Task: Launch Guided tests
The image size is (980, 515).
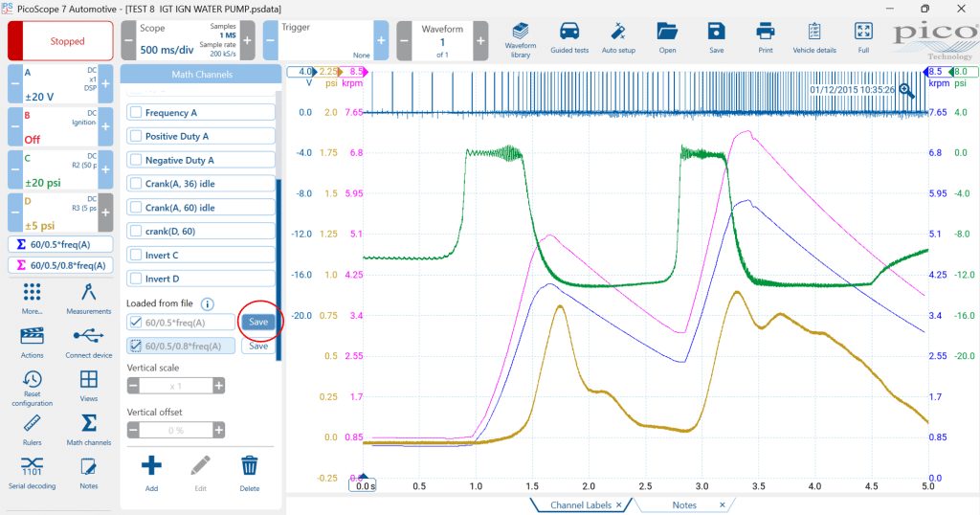Action: pyautogui.click(x=569, y=38)
